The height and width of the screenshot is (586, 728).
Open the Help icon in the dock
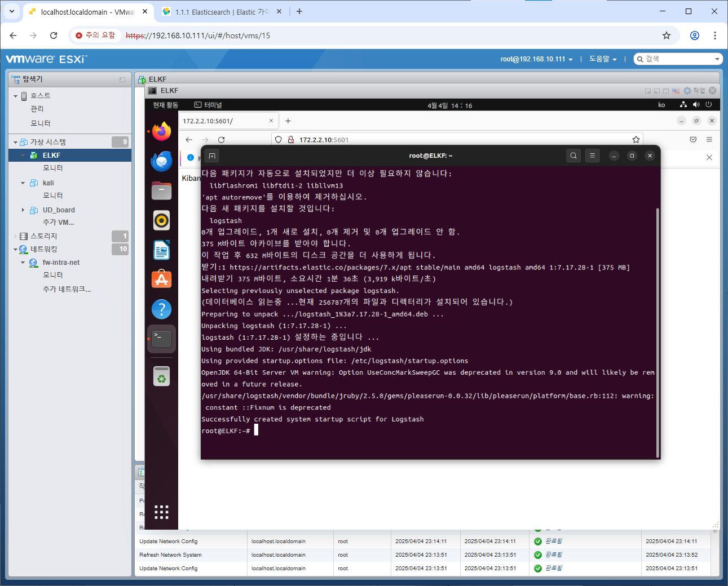pyautogui.click(x=161, y=309)
